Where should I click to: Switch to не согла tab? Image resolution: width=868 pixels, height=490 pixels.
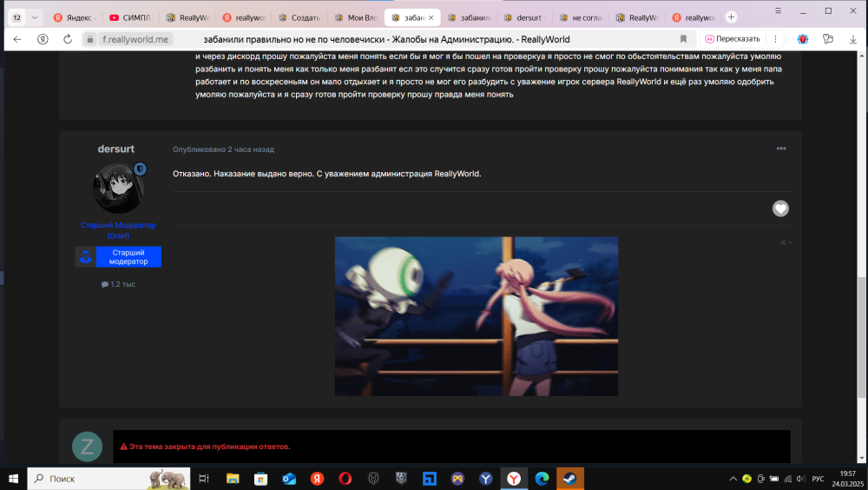[582, 17]
